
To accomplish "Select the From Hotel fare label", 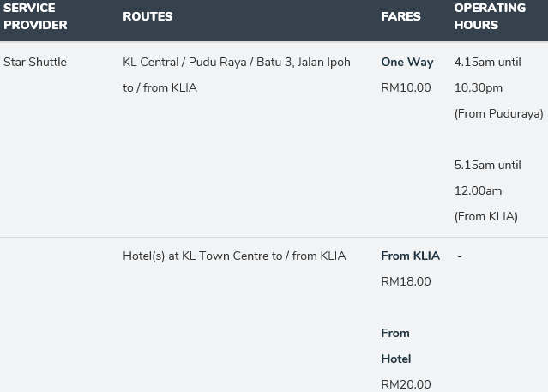I will point(396,346).
